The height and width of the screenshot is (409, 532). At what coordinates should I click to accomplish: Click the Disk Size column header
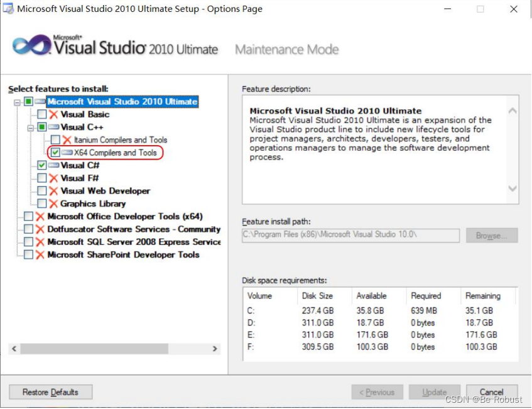click(325, 296)
